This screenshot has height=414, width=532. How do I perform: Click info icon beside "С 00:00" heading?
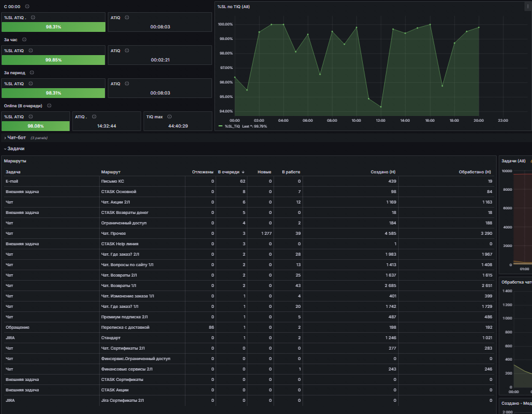[x=27, y=6]
